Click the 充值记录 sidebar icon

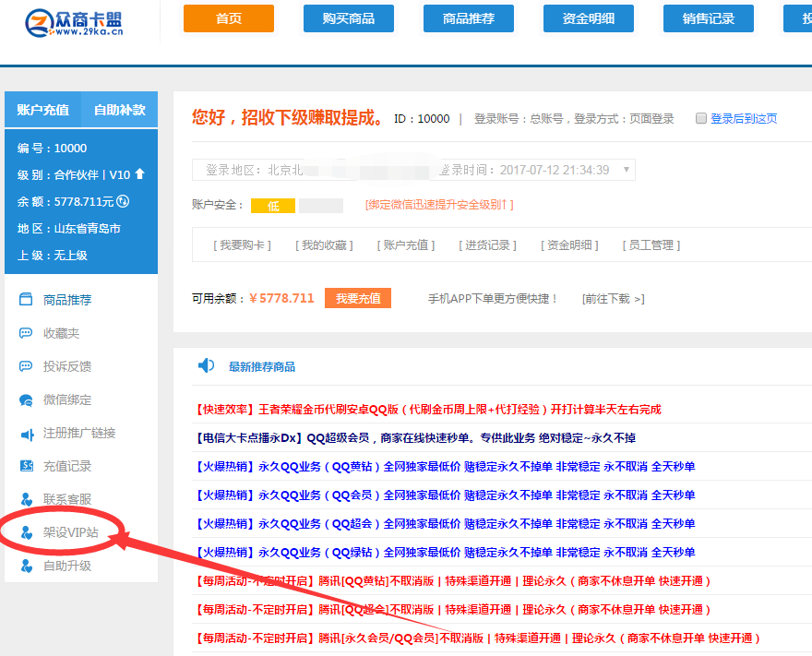[x=27, y=466]
